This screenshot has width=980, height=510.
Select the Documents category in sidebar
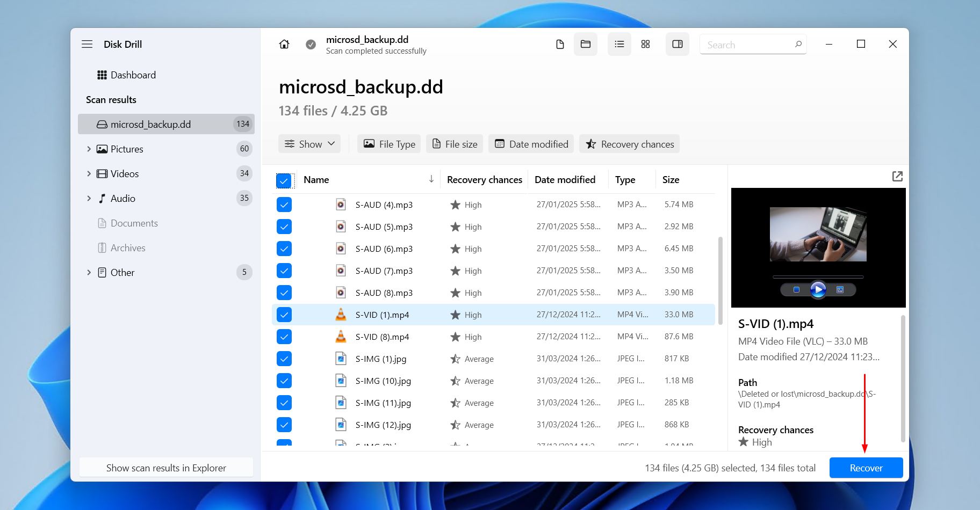134,223
